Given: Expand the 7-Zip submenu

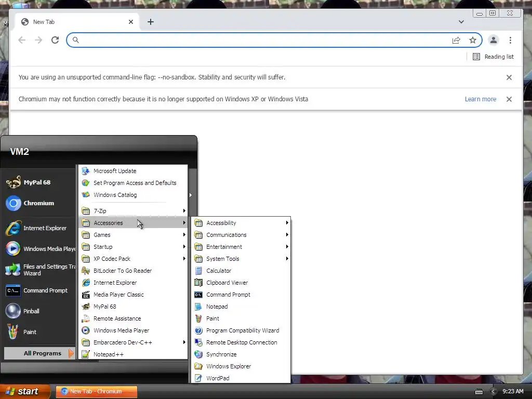Looking at the screenshot, I should coord(133,211).
